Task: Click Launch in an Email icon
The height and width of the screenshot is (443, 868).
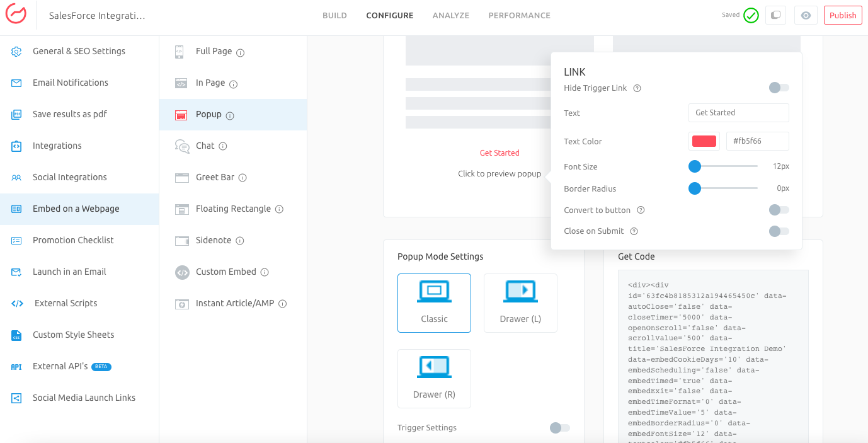Action: coord(17,272)
